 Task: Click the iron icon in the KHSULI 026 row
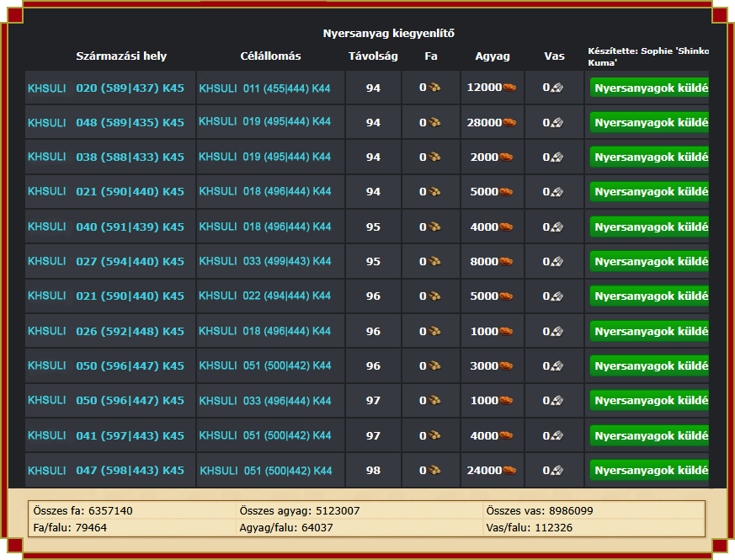point(557,331)
